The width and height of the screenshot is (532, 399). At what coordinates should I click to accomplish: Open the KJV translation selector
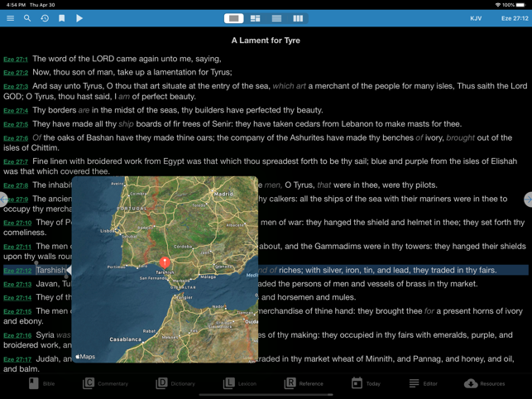coord(476,18)
